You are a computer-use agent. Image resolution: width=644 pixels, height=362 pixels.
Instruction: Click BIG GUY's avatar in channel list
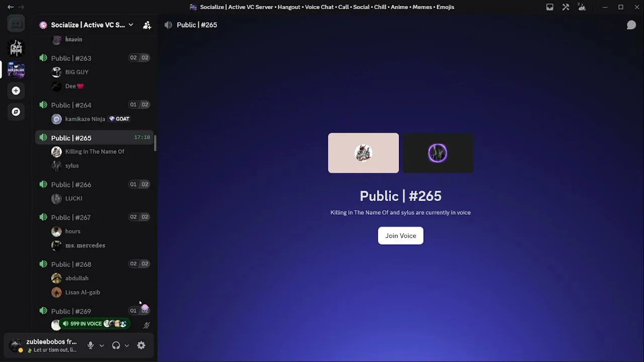point(56,72)
